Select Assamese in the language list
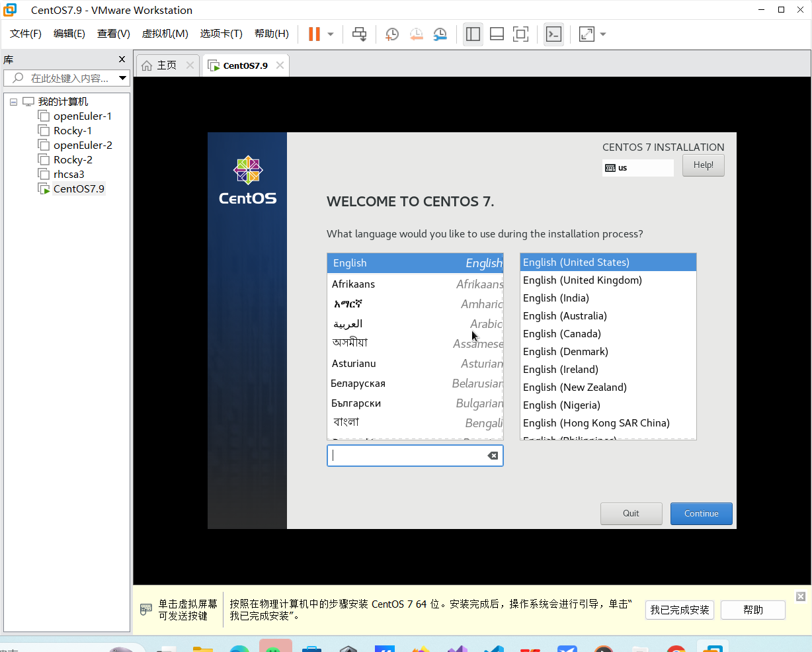The height and width of the screenshot is (652, 812). 415,344
